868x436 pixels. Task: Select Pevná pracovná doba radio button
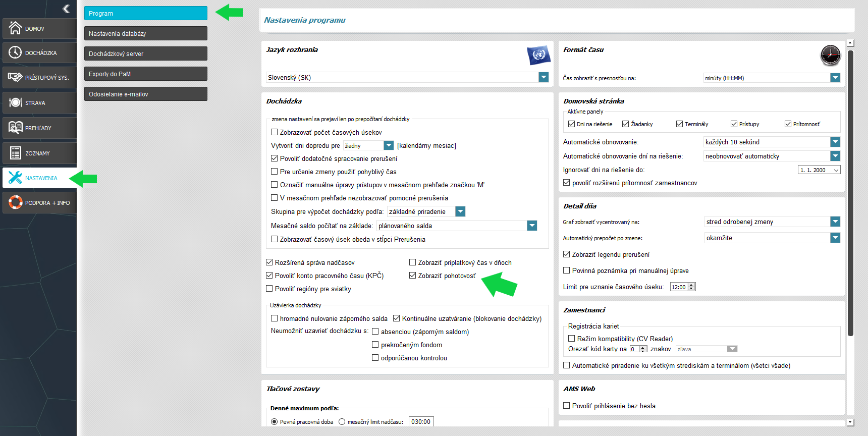pyautogui.click(x=275, y=422)
